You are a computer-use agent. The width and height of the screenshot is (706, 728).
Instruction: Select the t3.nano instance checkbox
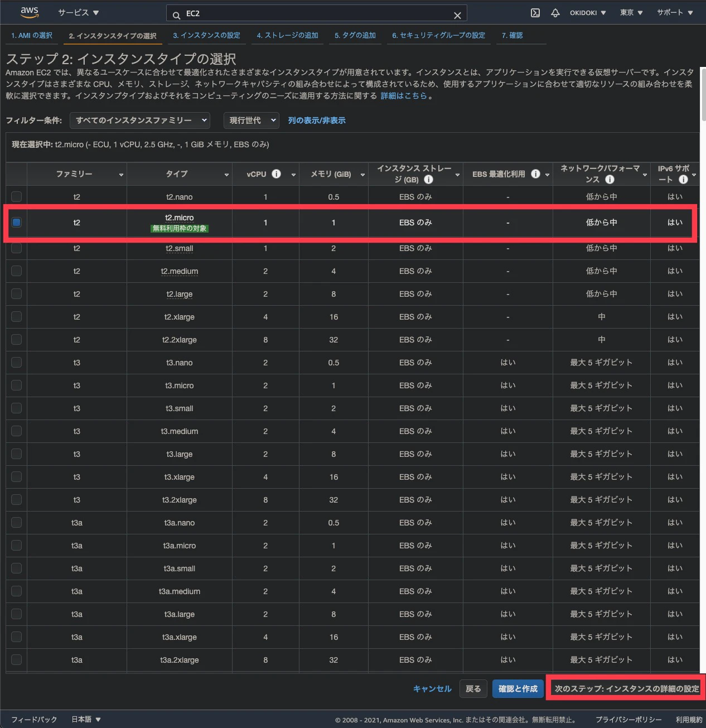pos(17,363)
